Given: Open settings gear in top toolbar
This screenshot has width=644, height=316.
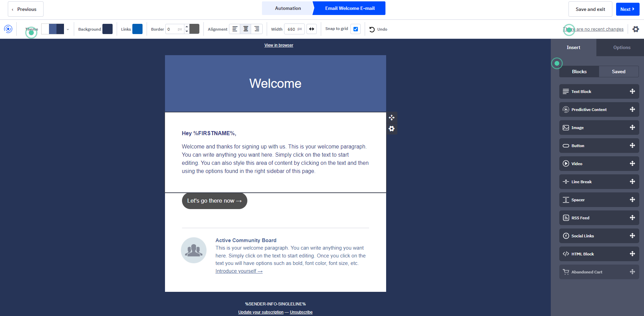Looking at the screenshot, I should (x=635, y=29).
